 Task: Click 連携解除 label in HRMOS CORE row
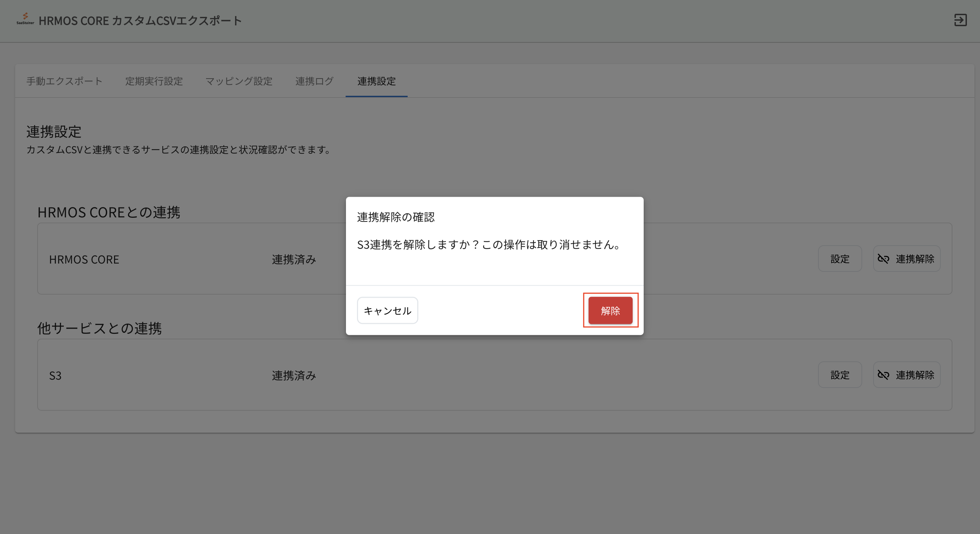pos(915,259)
